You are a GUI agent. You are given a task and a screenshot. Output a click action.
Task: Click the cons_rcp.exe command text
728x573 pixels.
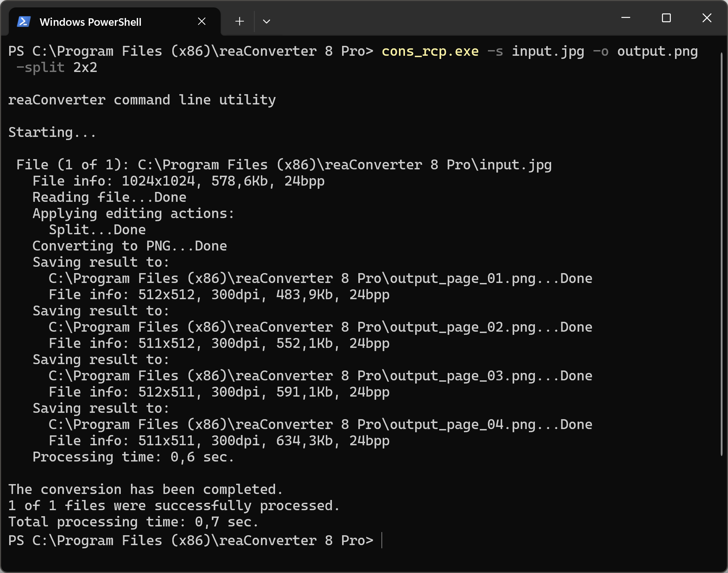pos(430,52)
